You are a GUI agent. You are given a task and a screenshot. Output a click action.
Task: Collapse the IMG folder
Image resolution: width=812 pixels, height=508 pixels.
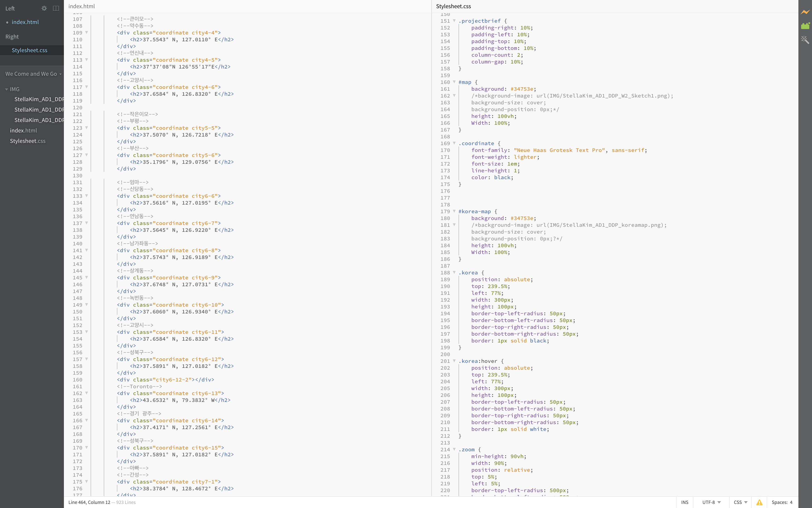[x=6, y=89]
